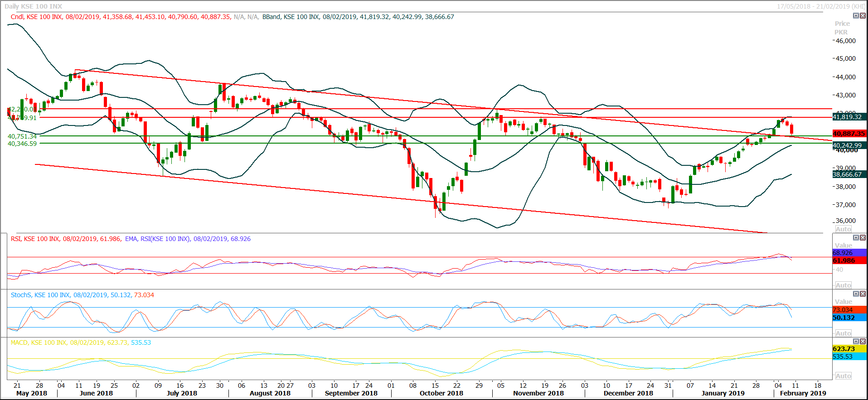Click the Price PKR axis label

(x=842, y=28)
